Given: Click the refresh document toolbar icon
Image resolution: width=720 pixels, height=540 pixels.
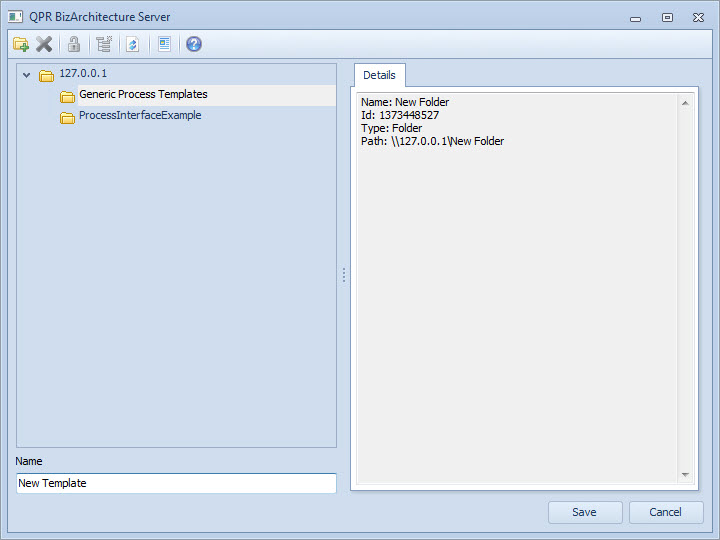Looking at the screenshot, I should [133, 44].
